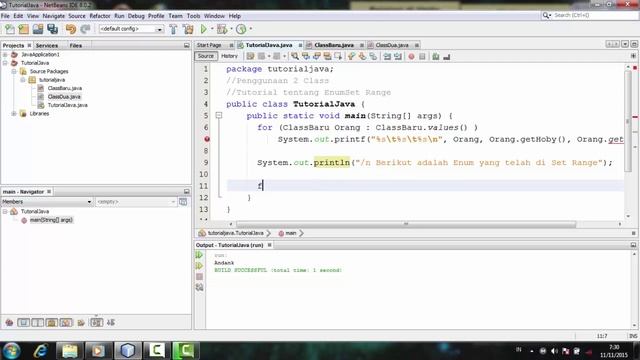Open Debug Project dropdown arrow
The width and height of the screenshot is (640, 360).
click(x=231, y=29)
